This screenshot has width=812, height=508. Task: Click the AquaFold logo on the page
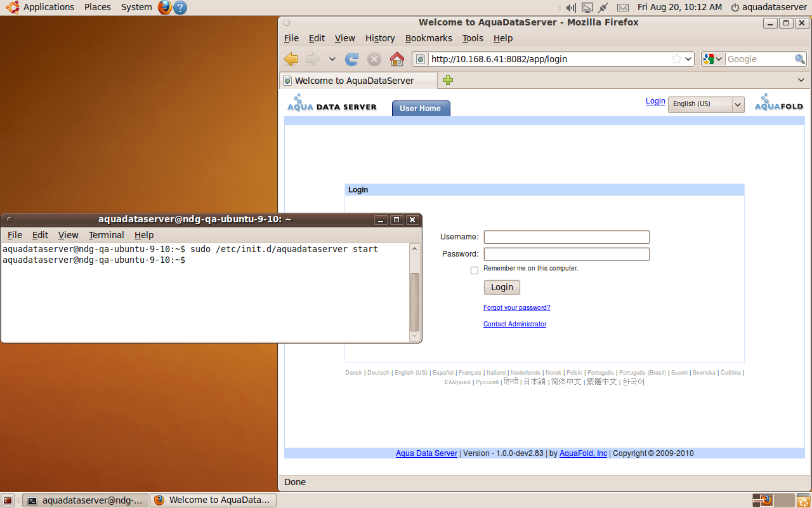coord(778,103)
